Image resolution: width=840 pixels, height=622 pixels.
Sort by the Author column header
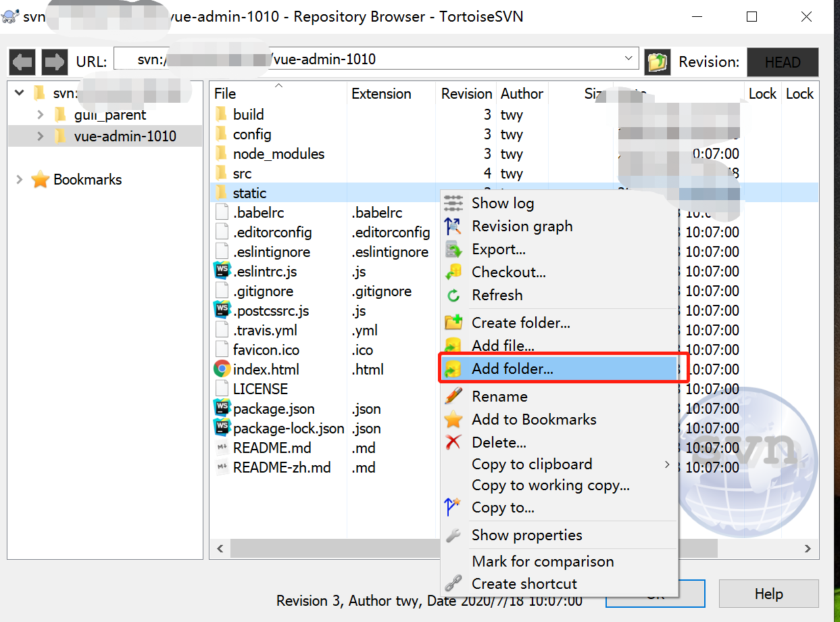(x=522, y=93)
